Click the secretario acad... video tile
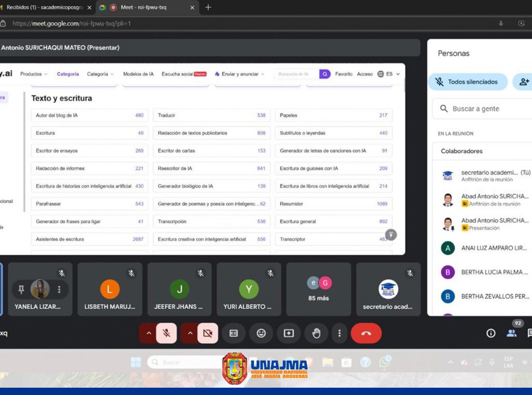532x395 pixels. click(x=388, y=289)
